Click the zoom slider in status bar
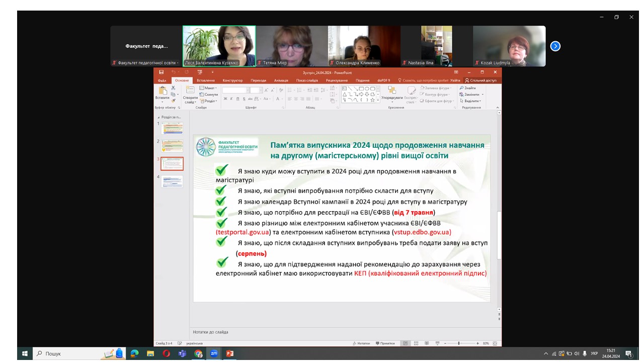 (x=459, y=343)
